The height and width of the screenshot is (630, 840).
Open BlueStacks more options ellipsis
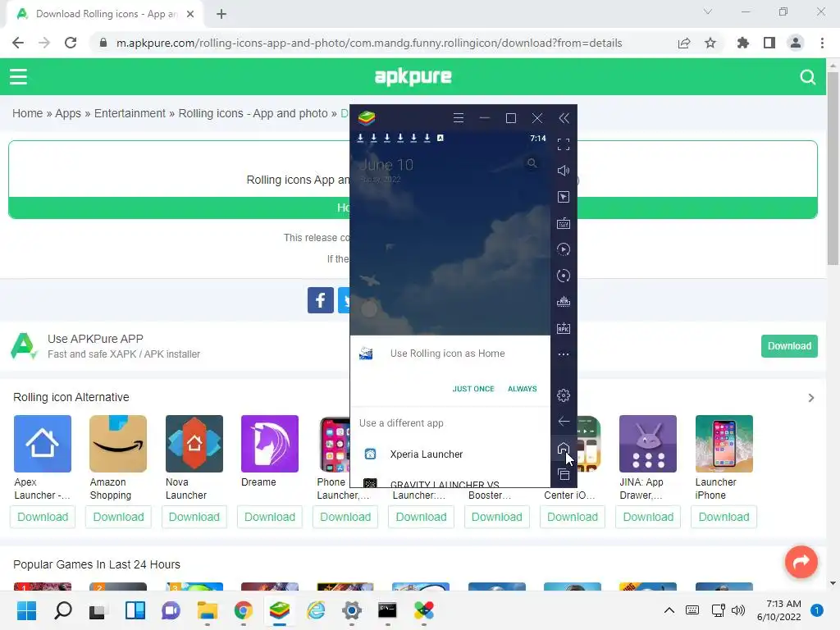pyautogui.click(x=563, y=354)
